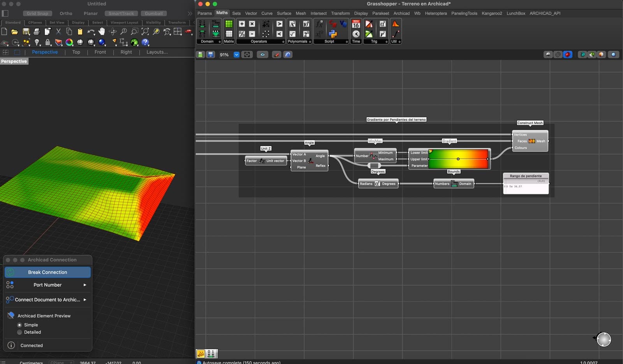The image size is (623, 364).
Task: Open Connect Document to Archicad submenu
Action: click(48, 300)
